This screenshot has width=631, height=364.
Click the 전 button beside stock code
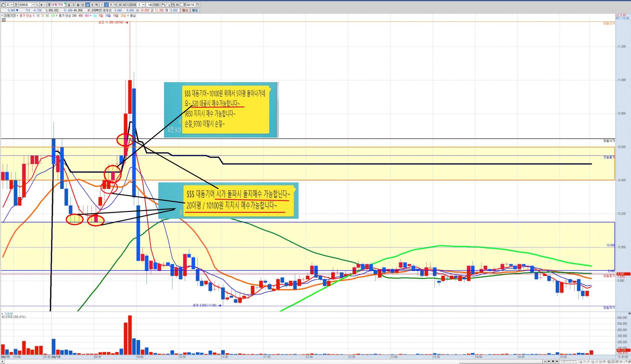coord(16,5)
